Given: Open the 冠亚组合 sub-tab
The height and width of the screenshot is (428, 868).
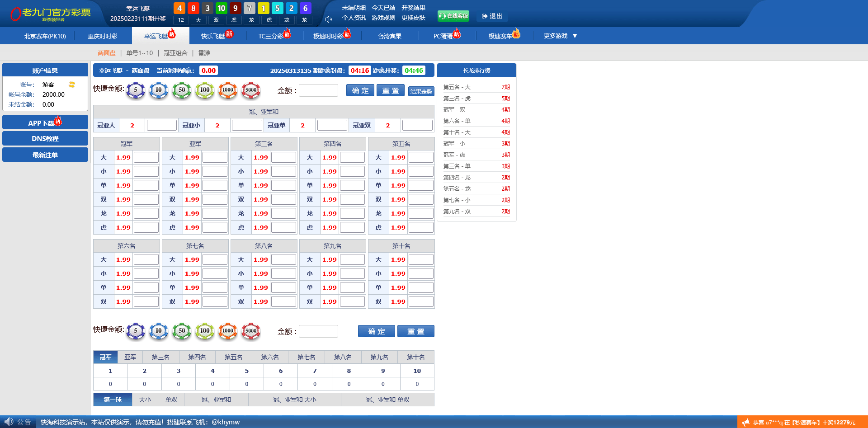Looking at the screenshot, I should pos(175,53).
